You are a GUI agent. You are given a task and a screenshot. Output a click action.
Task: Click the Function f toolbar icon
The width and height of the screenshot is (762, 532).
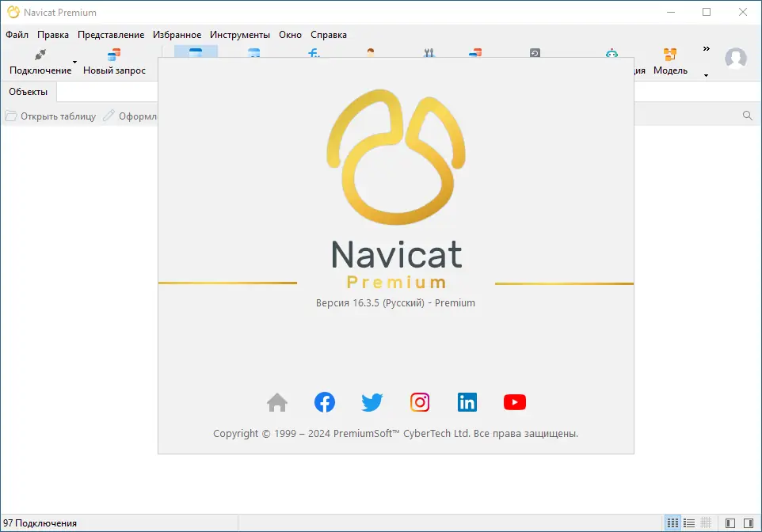pos(314,52)
